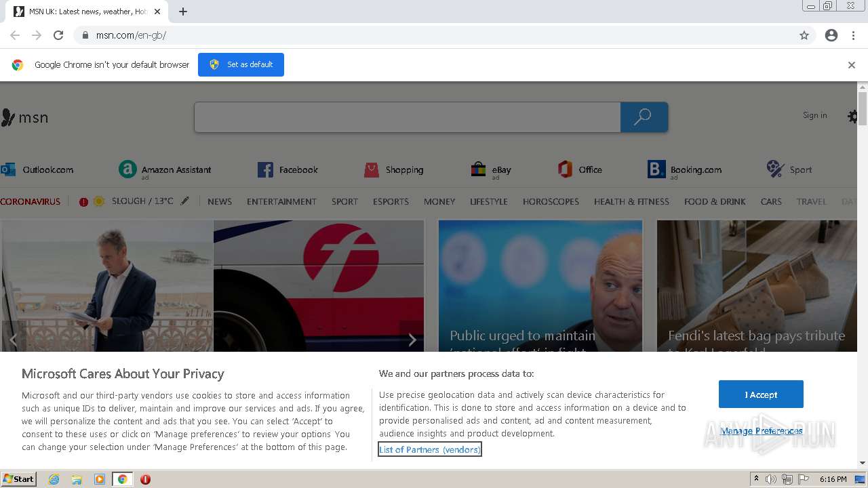Viewport: 868px width, 488px height.
Task: Open the red bus logo story image
Action: tap(319, 286)
